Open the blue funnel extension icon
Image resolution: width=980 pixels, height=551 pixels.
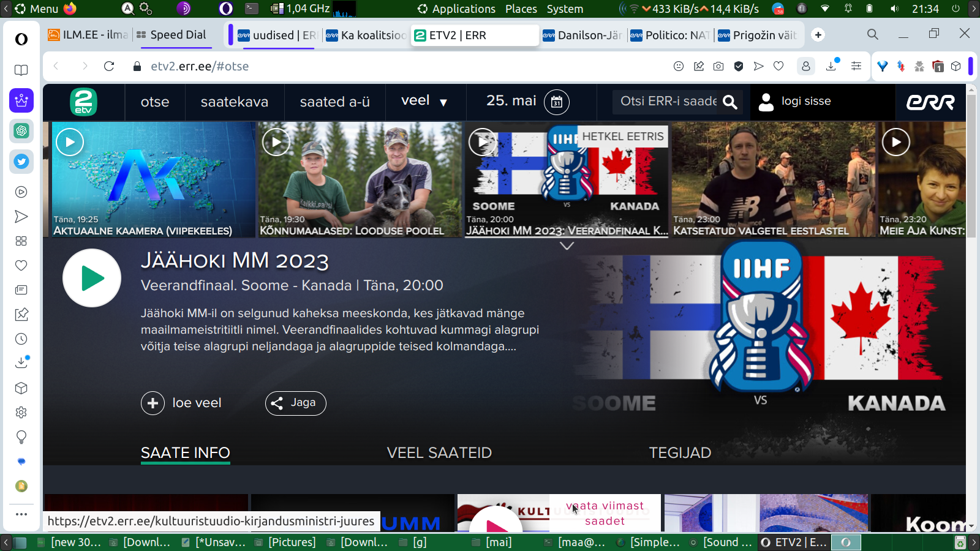[x=883, y=66]
